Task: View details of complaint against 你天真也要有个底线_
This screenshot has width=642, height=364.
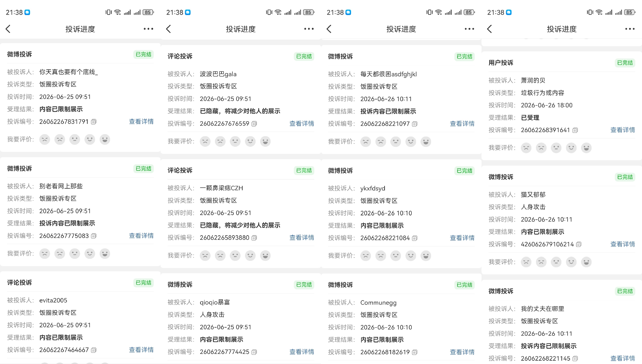Action: [x=141, y=122]
